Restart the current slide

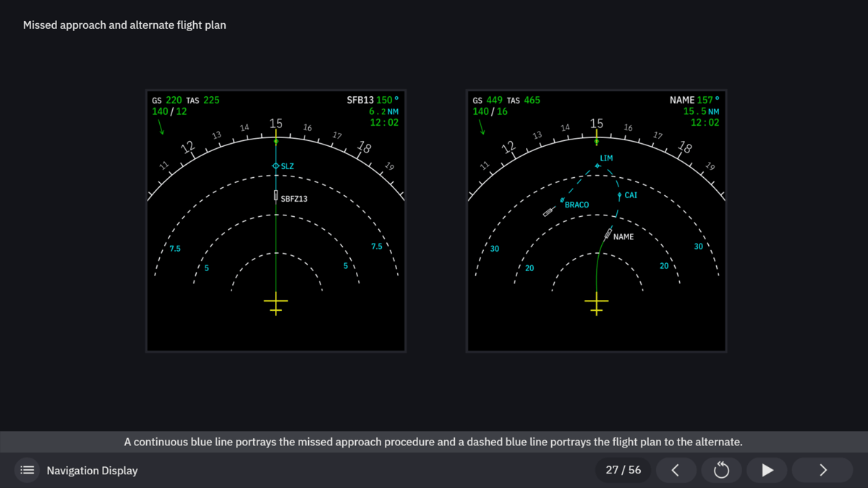(721, 470)
